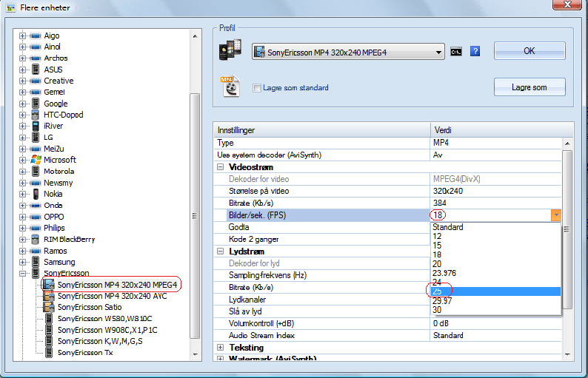Click the settings list scroll up arrow
This screenshot has height=378, width=588.
[x=567, y=144]
